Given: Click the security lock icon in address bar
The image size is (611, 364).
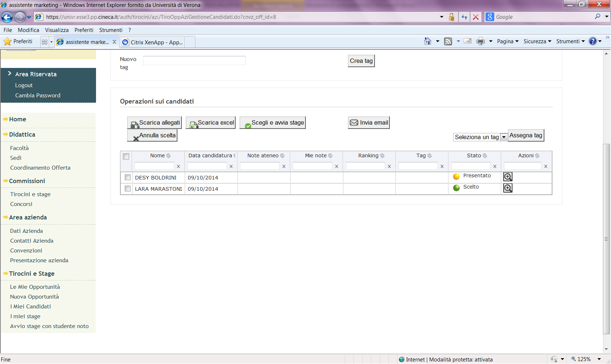Looking at the screenshot, I should (x=451, y=17).
